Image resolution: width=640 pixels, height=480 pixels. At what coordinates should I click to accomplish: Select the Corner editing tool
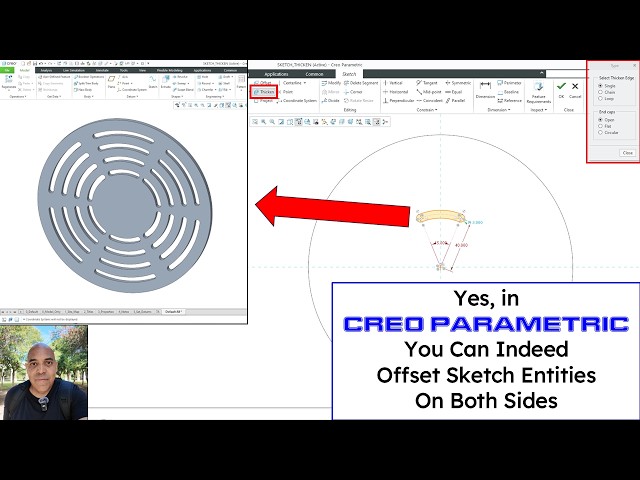[x=353, y=92]
